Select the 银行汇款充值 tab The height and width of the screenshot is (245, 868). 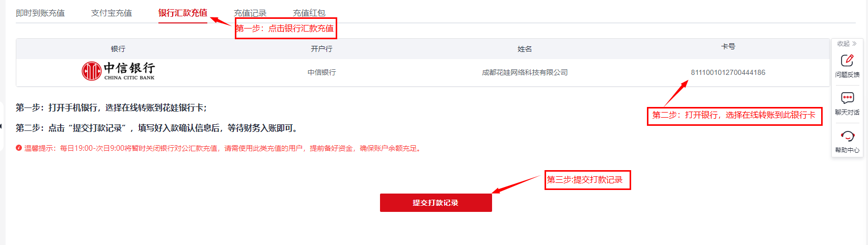[x=183, y=13]
